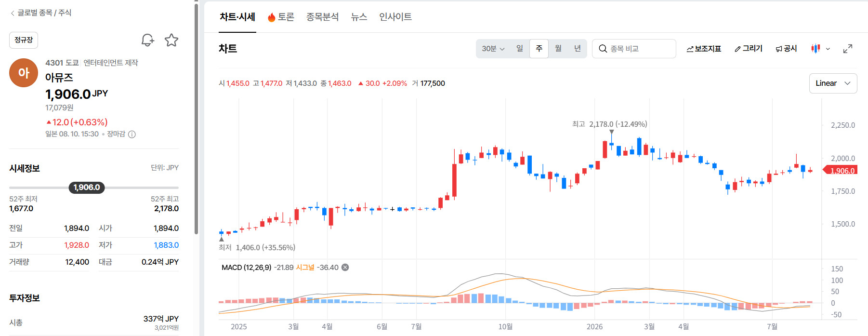This screenshot has height=336, width=868.
Task: Expand chart to fullscreen
Action: (848, 49)
